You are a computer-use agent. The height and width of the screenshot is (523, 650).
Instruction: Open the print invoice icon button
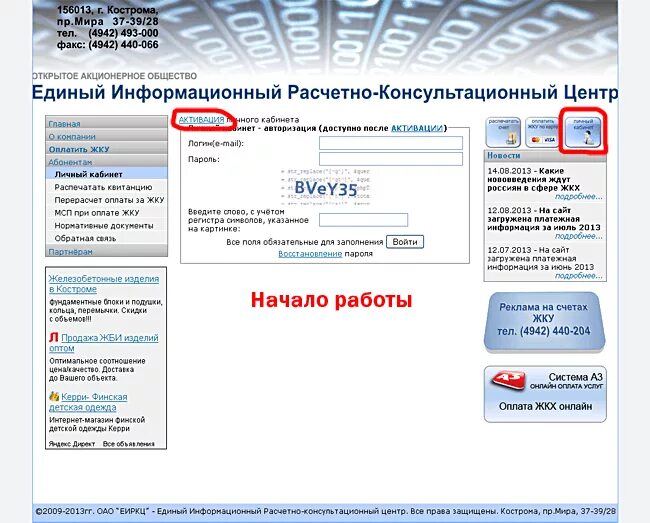pyautogui.click(x=503, y=132)
